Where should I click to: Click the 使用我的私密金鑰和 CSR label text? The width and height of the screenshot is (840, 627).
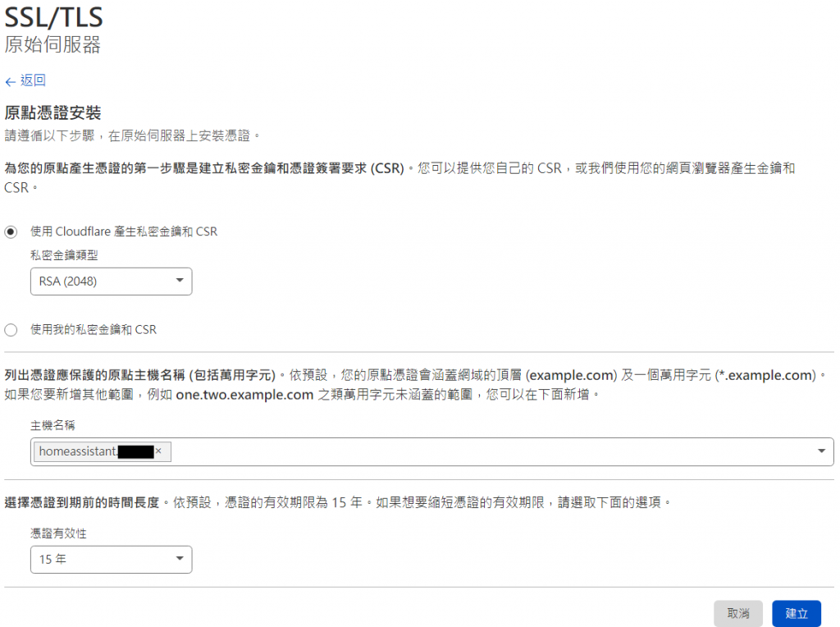tap(94, 330)
